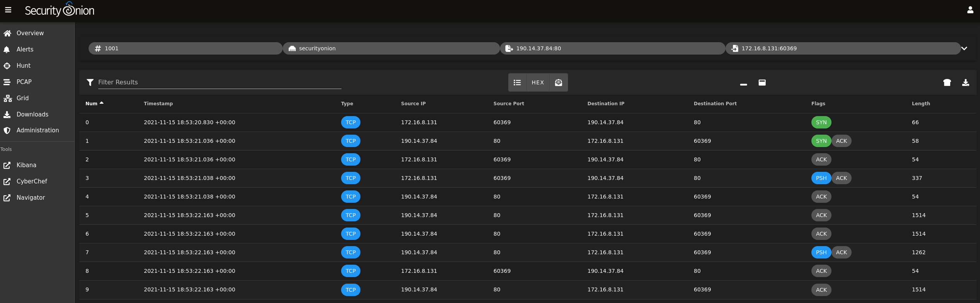Click the PSH flag in packet 7
The height and width of the screenshot is (303, 980).
coord(821,252)
